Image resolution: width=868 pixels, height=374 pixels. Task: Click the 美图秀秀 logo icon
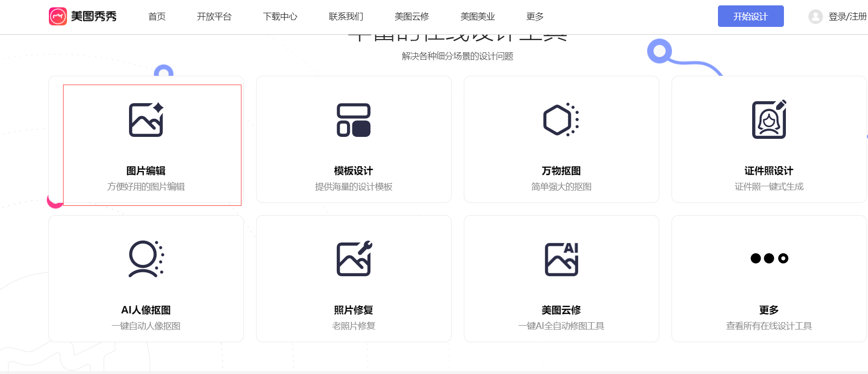point(58,16)
